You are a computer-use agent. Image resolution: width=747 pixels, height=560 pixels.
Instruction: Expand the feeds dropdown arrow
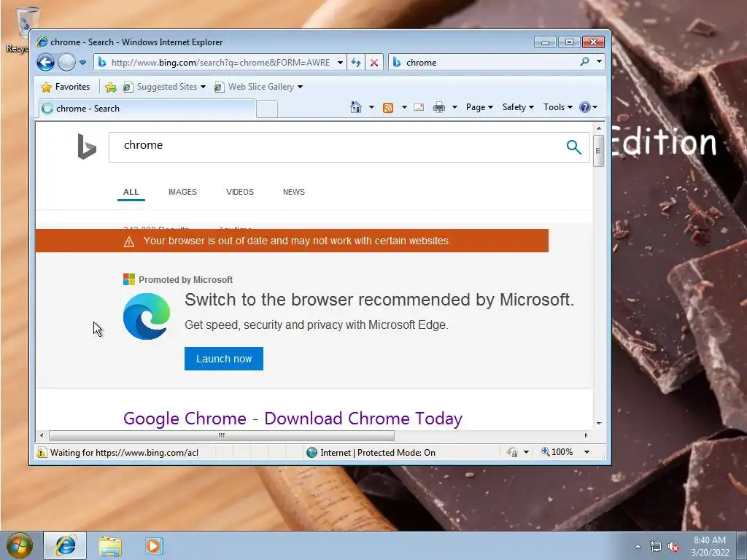[x=404, y=107]
